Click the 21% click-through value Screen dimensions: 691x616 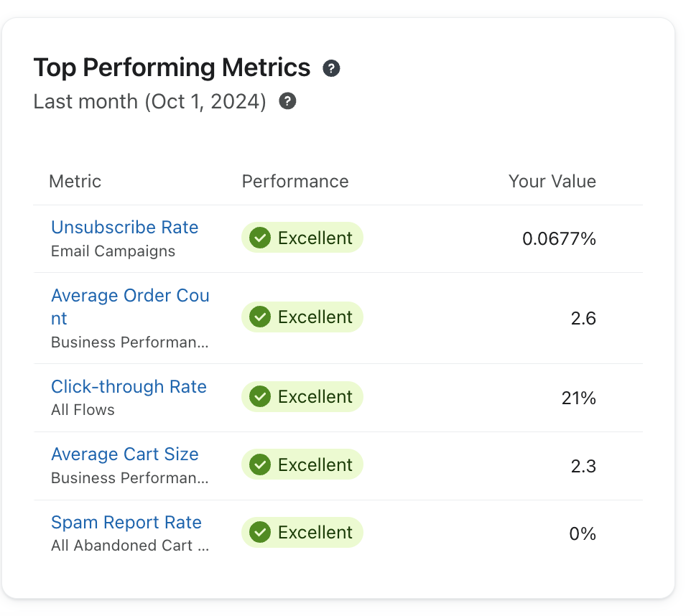(x=578, y=398)
